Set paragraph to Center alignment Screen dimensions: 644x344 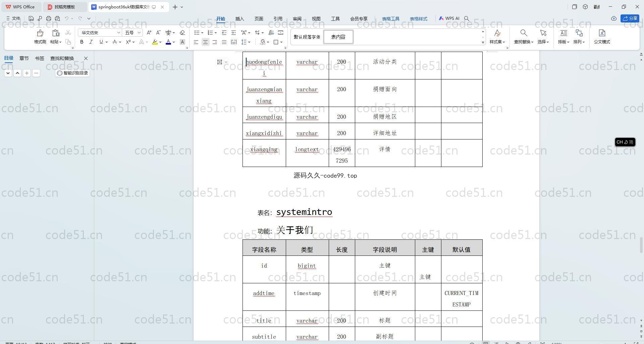pyautogui.click(x=205, y=42)
